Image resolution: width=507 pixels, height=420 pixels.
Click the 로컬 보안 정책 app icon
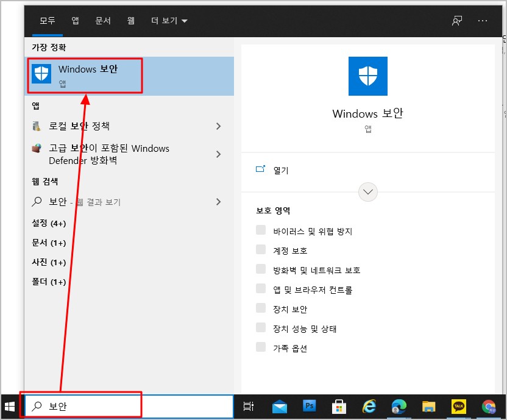(x=37, y=126)
